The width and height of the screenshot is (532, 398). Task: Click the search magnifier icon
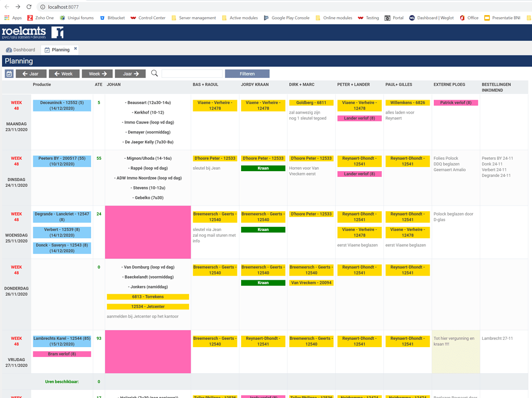click(154, 73)
